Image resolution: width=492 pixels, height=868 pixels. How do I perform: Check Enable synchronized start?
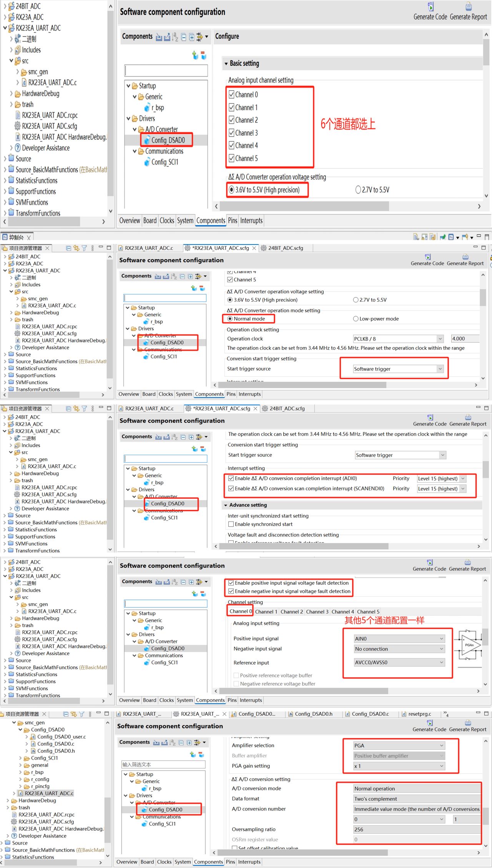click(x=231, y=524)
